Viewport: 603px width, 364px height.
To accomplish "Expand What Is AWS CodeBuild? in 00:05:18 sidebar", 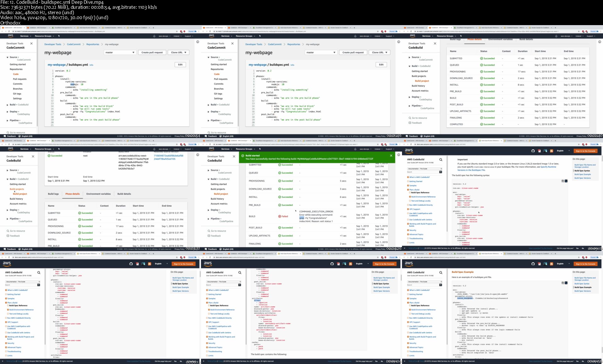I will [408, 177].
